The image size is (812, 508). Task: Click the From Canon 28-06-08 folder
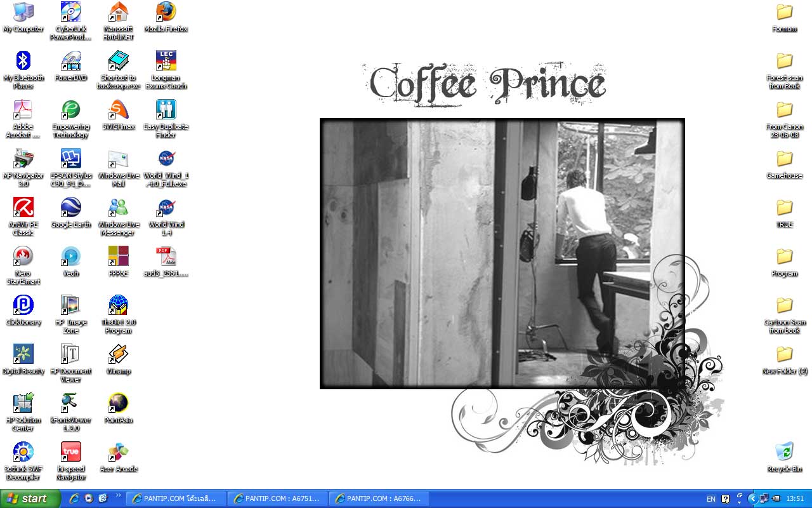(785, 119)
